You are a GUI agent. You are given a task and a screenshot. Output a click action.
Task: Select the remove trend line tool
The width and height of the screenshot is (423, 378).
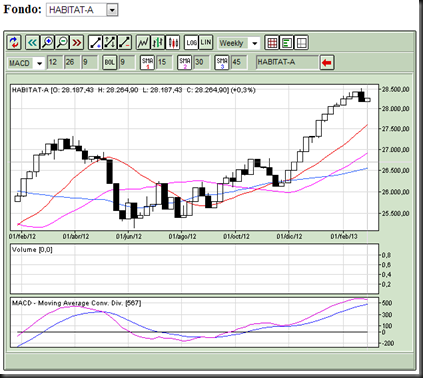[x=124, y=43]
